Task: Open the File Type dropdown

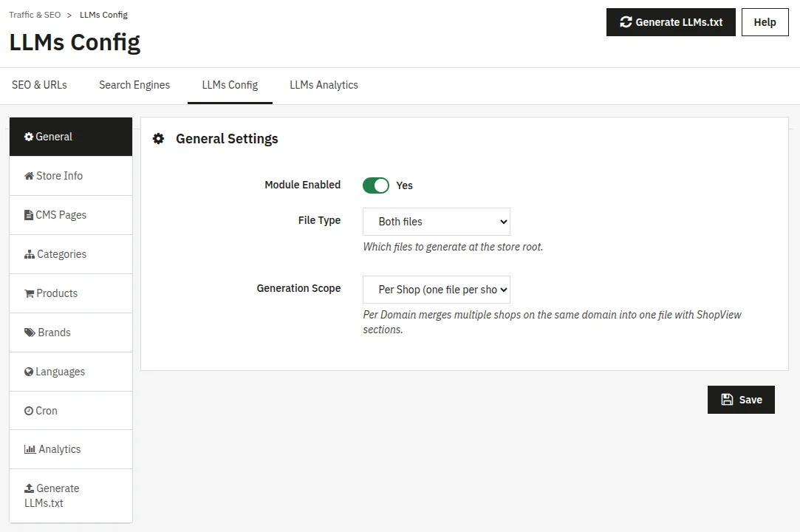Action: [437, 222]
